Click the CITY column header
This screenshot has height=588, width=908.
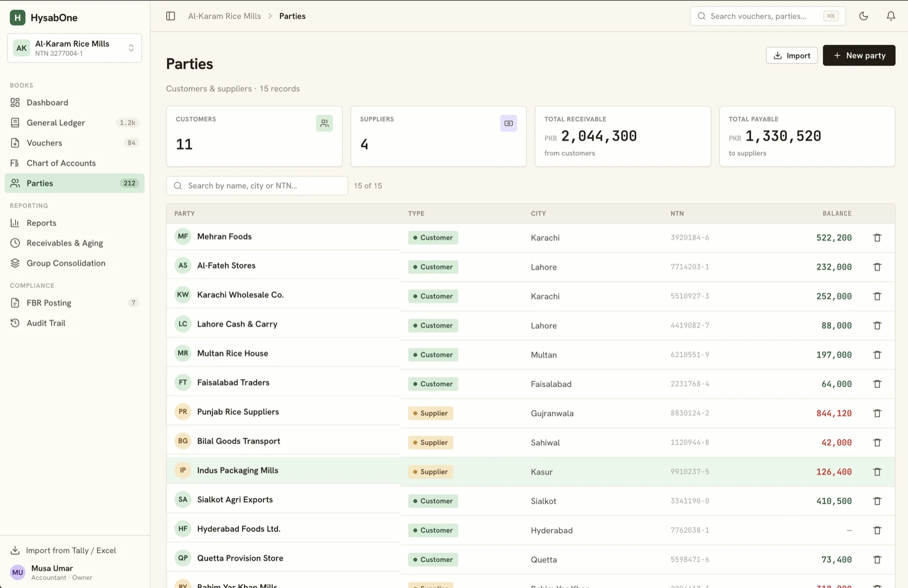[538, 213]
